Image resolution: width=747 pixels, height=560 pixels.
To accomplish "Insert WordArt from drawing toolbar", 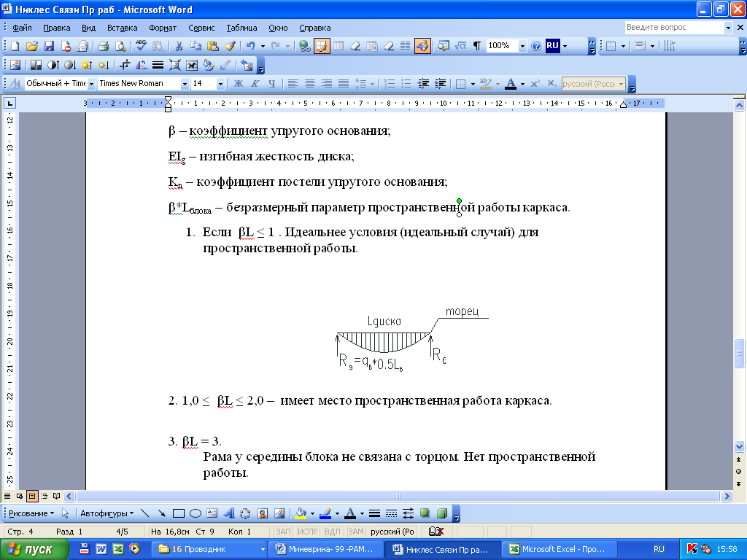I will point(229,513).
